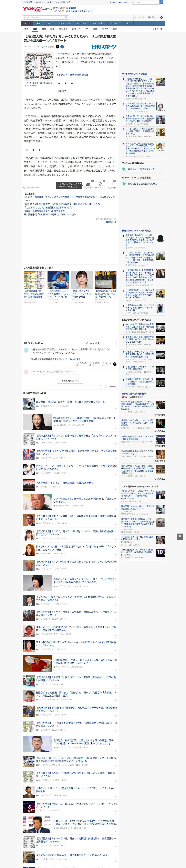Click inside the キーワードを入力 search field
186x868 pixels.
[x=43, y=17]
